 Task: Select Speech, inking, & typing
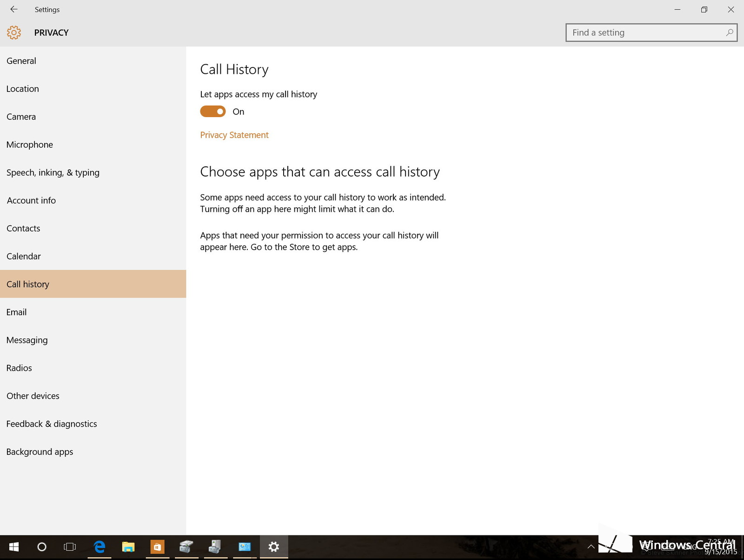pyautogui.click(x=93, y=172)
